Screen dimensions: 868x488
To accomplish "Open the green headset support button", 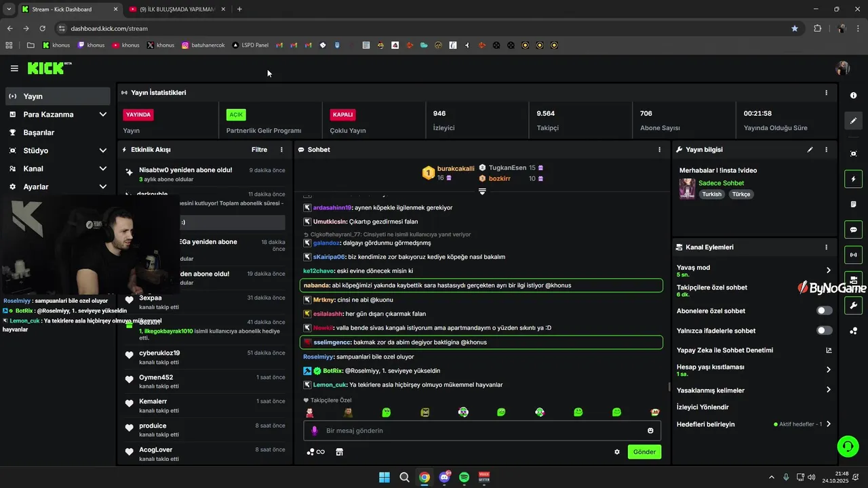I will pos(848,446).
